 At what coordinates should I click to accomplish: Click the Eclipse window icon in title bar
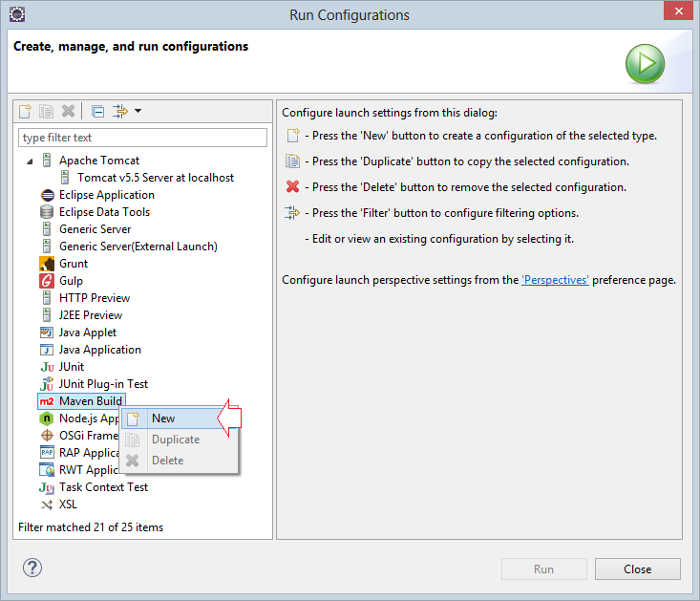click(x=17, y=14)
